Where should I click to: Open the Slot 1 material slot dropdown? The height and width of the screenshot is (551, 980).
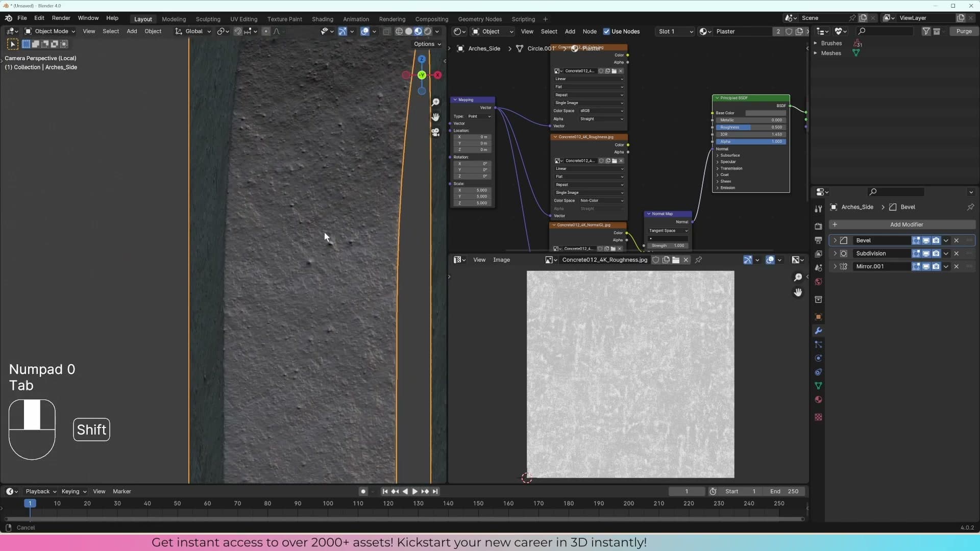point(676,32)
